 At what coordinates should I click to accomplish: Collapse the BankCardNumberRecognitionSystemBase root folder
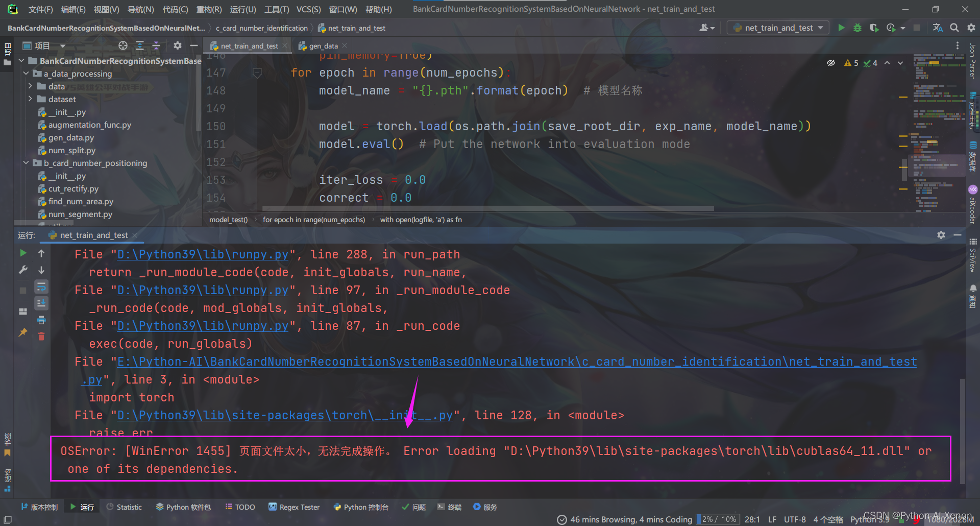tap(22, 61)
